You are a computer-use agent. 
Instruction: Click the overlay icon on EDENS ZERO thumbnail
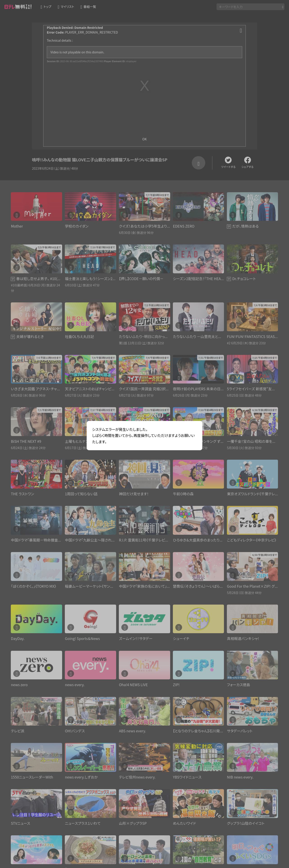179,215
